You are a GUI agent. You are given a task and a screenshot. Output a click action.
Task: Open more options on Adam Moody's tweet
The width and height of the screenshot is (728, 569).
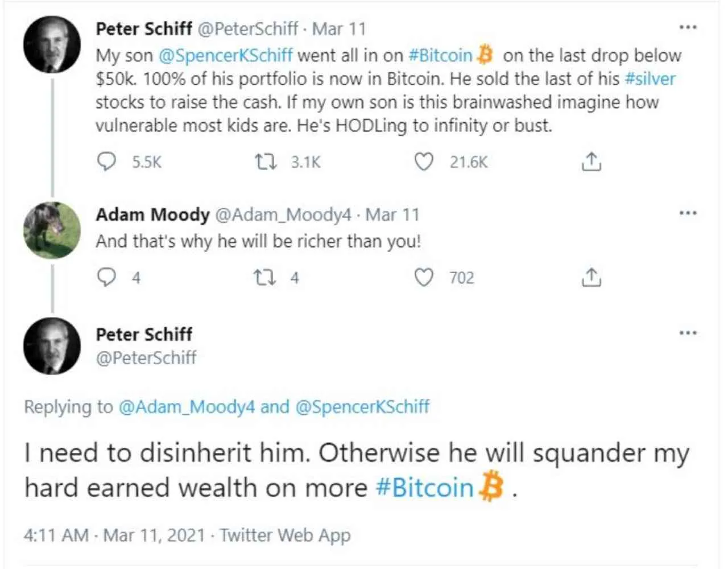point(688,213)
